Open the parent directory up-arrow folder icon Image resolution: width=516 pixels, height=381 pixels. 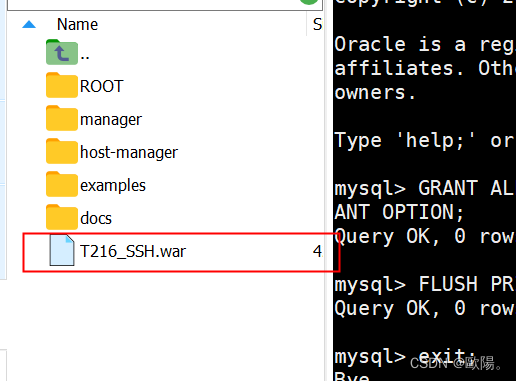click(x=62, y=52)
